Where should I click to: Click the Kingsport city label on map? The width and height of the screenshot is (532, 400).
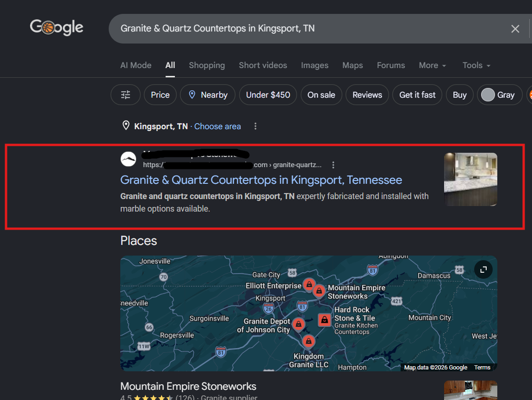(x=270, y=298)
